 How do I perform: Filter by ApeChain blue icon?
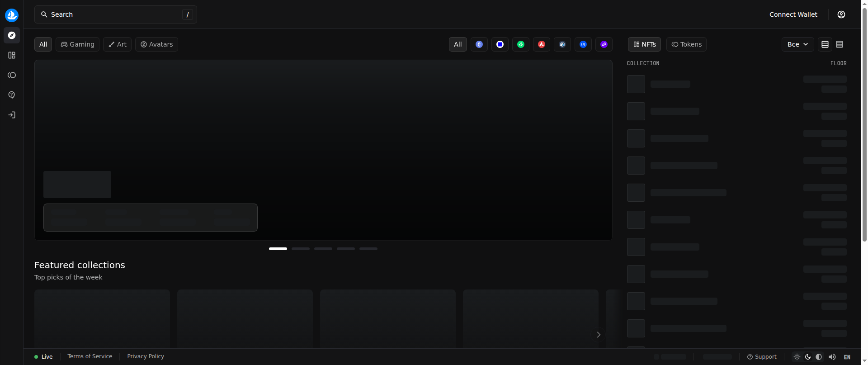click(583, 44)
